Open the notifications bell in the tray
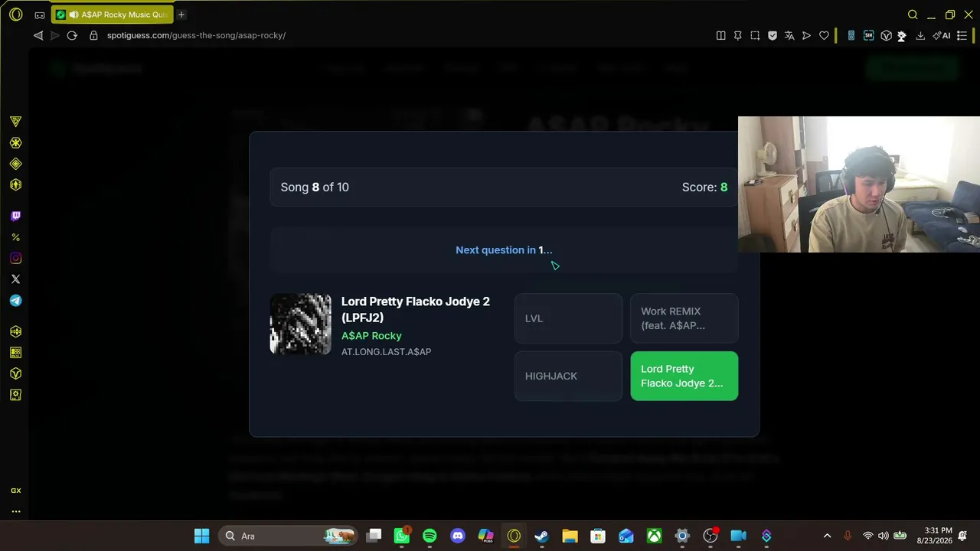 point(962,536)
